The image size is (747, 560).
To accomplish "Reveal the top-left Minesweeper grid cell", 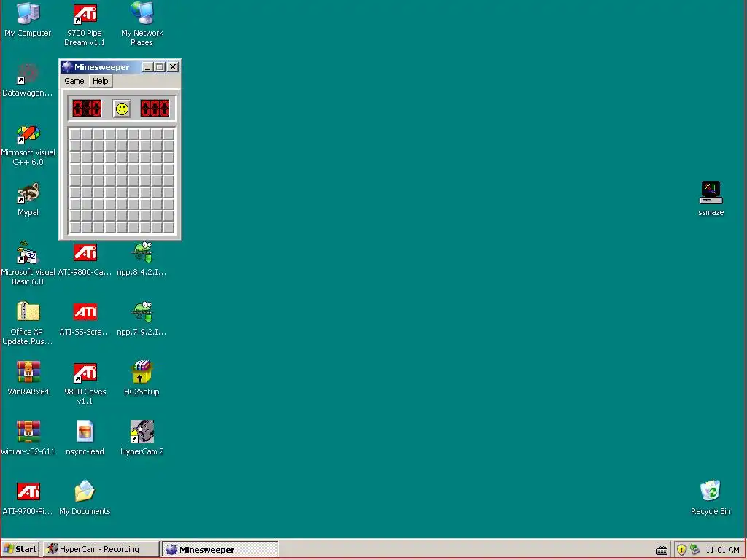I will (x=75, y=134).
